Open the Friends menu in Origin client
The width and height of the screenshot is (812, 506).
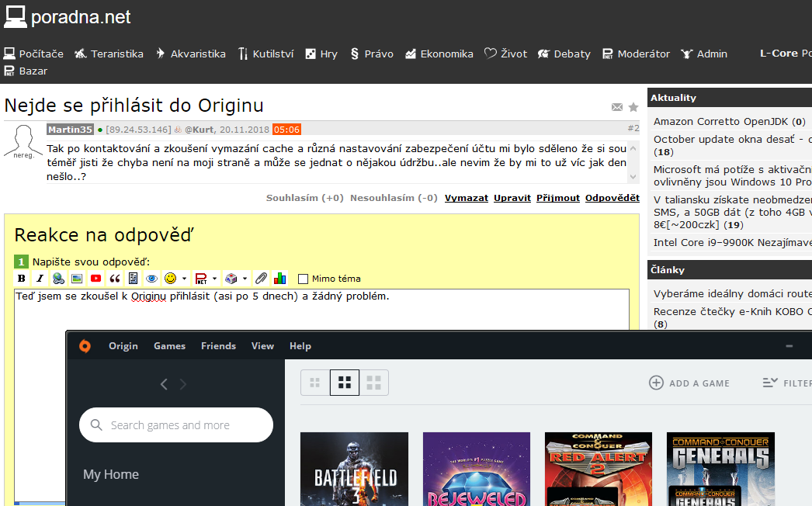[x=219, y=346]
